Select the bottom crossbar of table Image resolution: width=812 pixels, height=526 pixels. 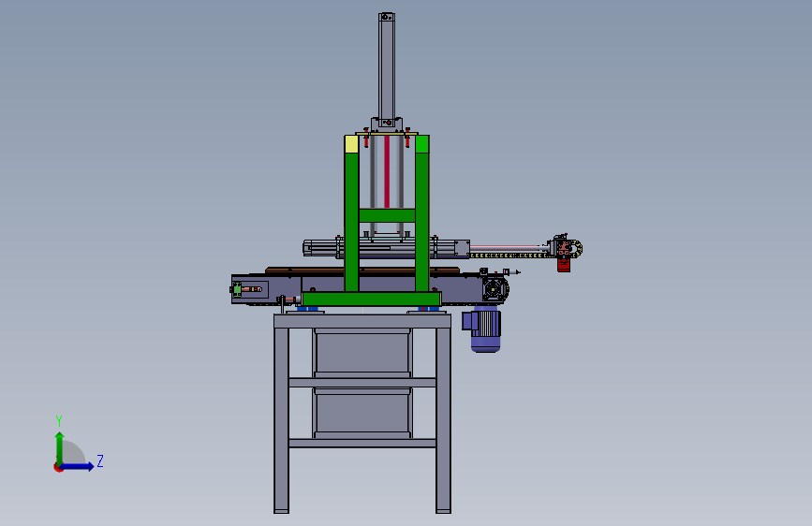click(362, 443)
